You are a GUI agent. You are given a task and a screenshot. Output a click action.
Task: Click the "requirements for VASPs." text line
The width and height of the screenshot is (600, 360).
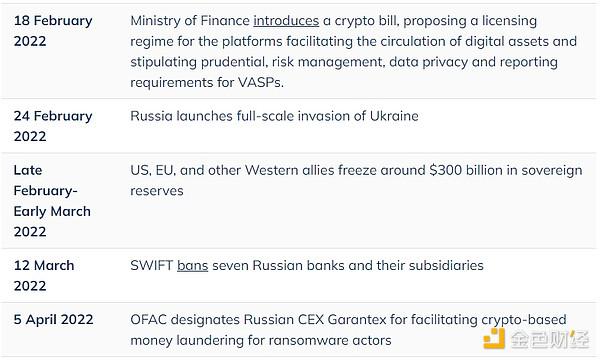(x=207, y=82)
